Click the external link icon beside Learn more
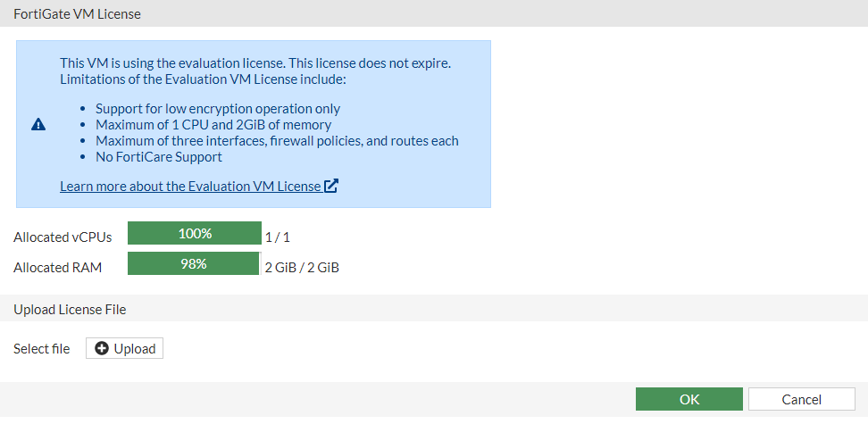 [331, 187]
